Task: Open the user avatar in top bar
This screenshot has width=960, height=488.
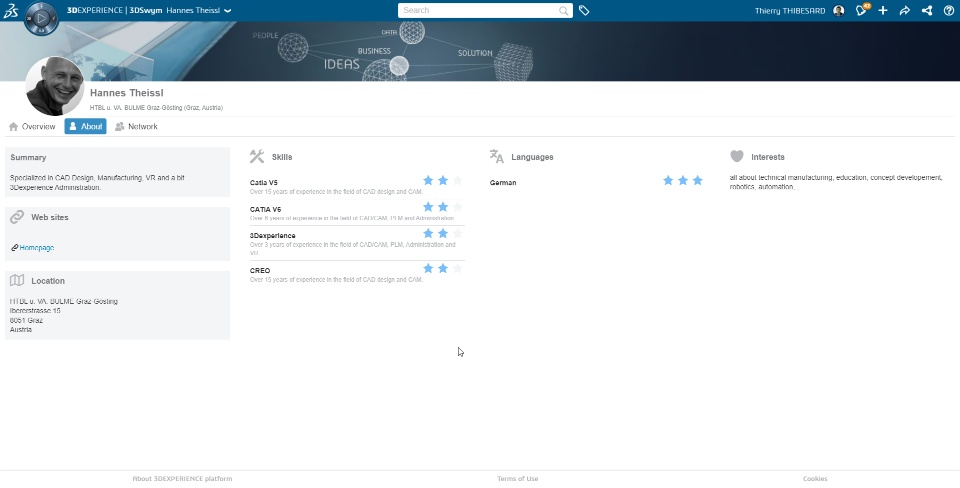Action: [839, 10]
